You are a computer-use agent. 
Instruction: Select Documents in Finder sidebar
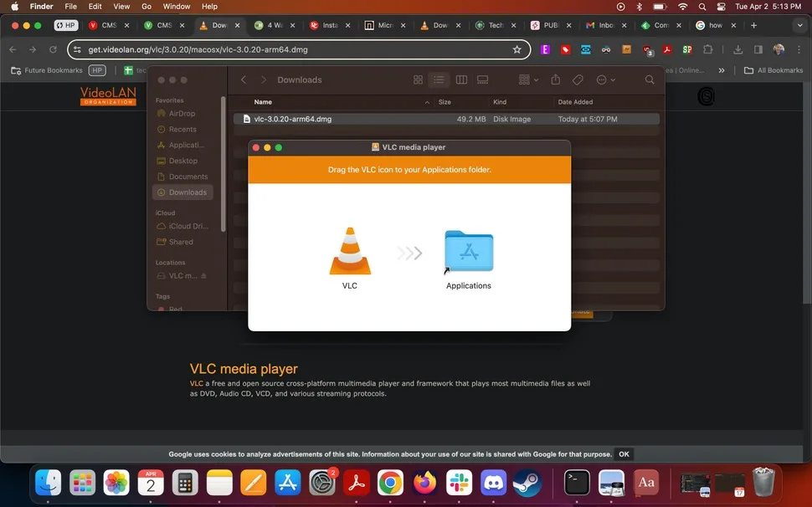click(182, 177)
